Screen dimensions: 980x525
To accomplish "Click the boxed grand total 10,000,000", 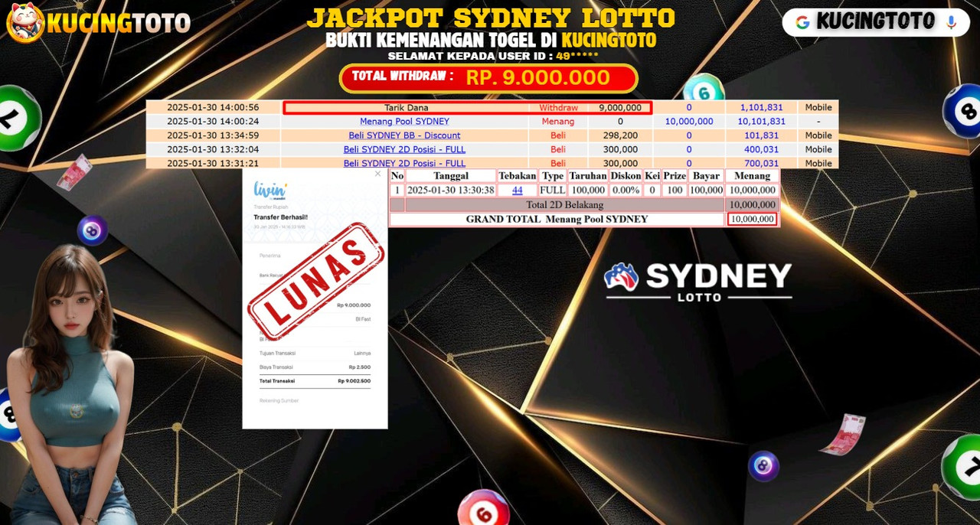I will [x=753, y=220].
